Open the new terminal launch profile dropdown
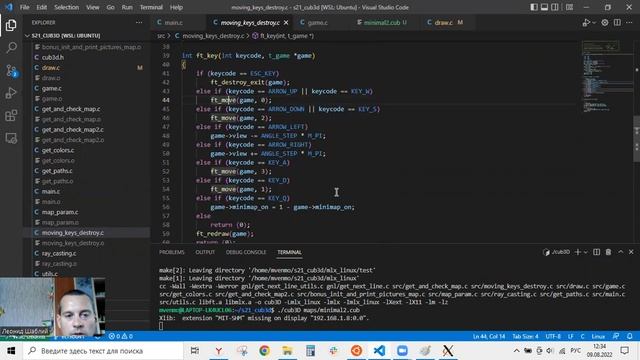This screenshot has width=640, height=360. point(585,252)
